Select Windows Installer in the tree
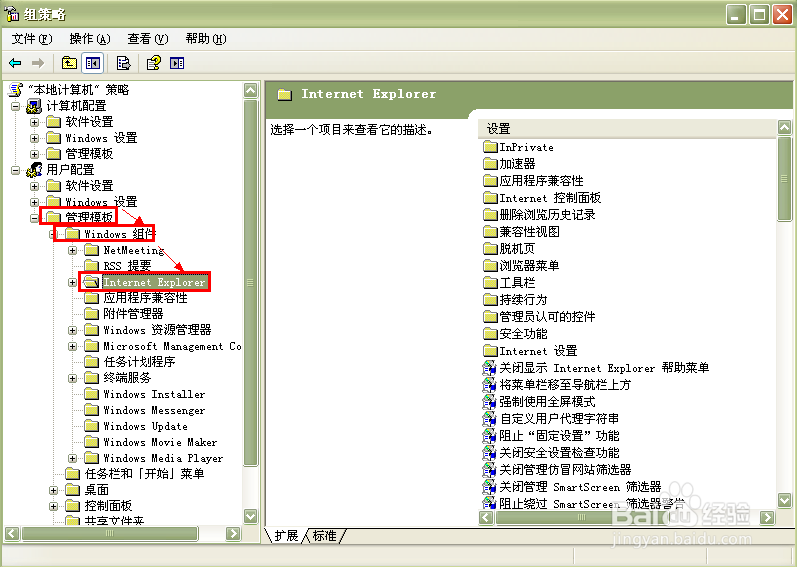797x567 pixels. pyautogui.click(x=154, y=394)
